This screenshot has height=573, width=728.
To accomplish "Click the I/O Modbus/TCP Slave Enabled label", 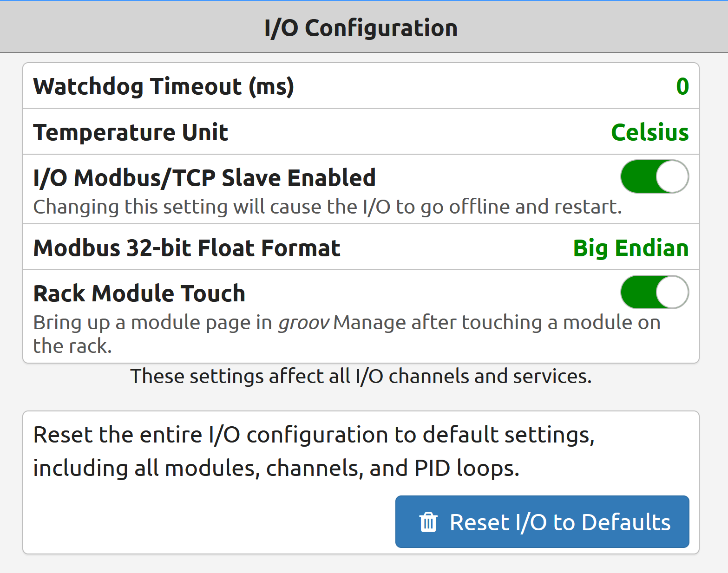I will tap(204, 178).
